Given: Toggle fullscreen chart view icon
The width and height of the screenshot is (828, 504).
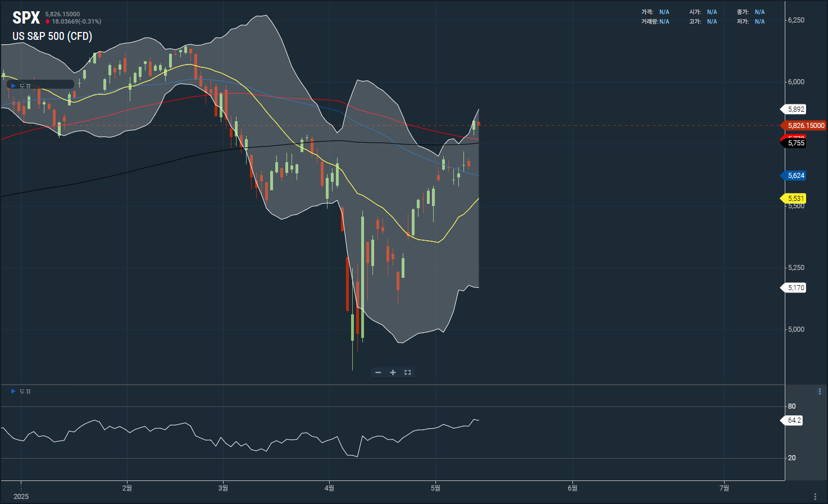Looking at the screenshot, I should point(408,373).
